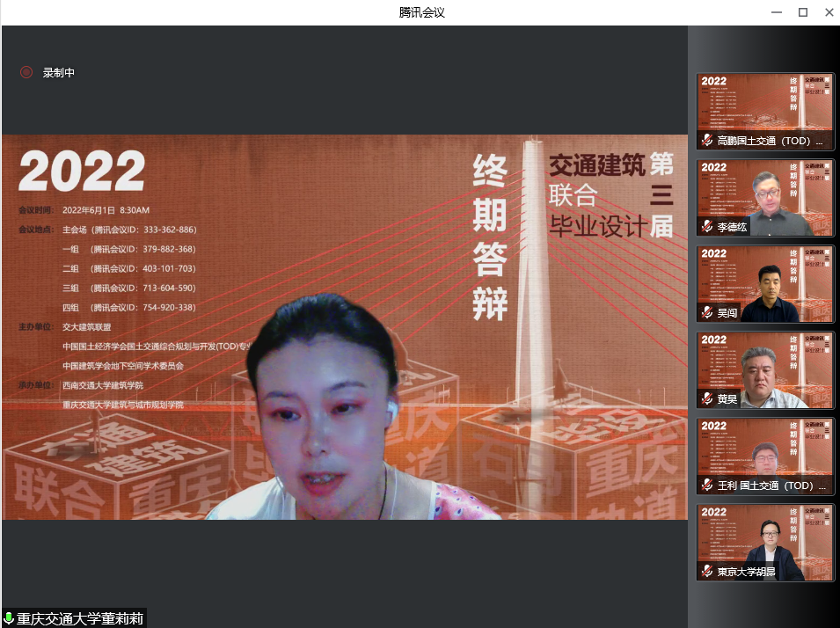Click the muted mic icon beside 李德纮

tap(706, 227)
